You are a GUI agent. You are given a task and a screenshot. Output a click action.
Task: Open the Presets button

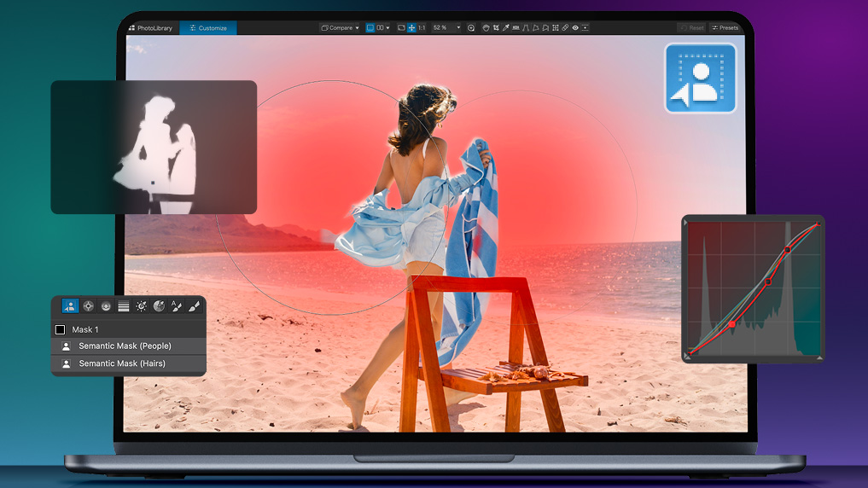(x=725, y=27)
